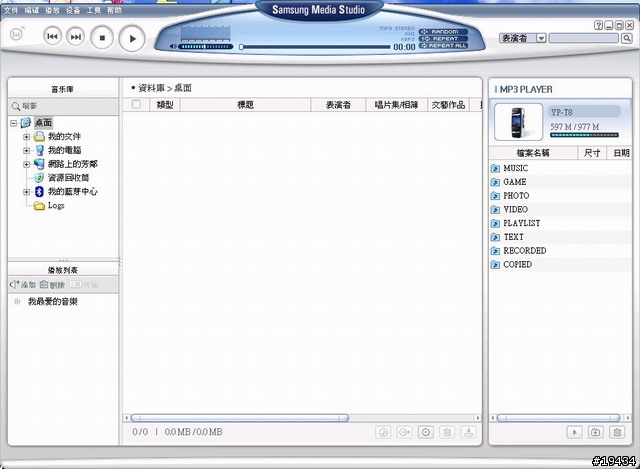Open the 播放 menu
This screenshot has width=640, height=469.
pos(52,10)
